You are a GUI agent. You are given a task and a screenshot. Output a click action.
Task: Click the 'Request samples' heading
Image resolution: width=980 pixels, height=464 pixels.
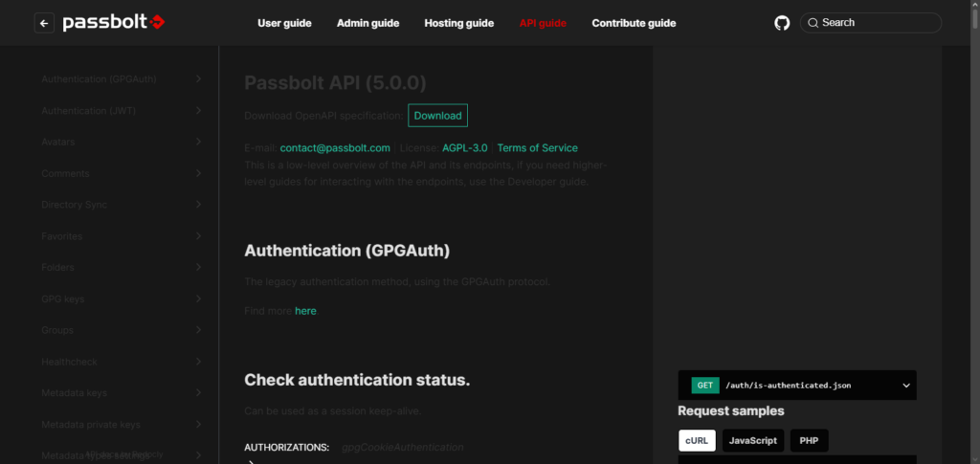[731, 411]
